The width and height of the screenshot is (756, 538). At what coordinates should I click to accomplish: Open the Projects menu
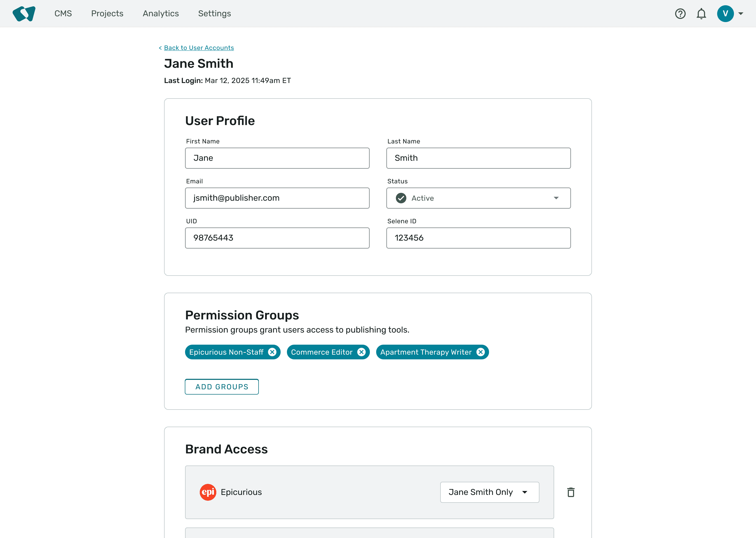coord(107,14)
